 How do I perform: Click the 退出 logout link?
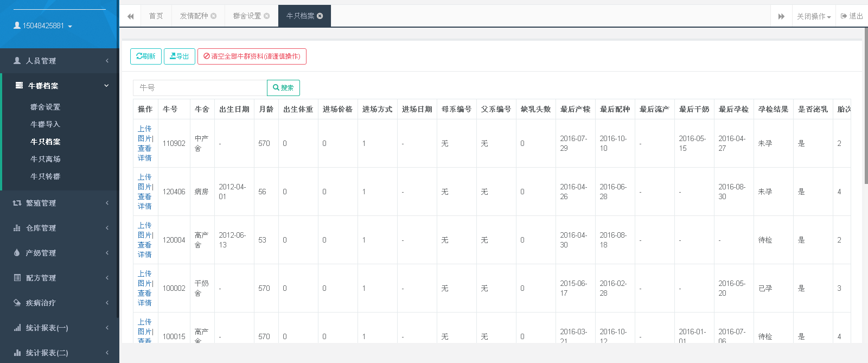pos(852,16)
